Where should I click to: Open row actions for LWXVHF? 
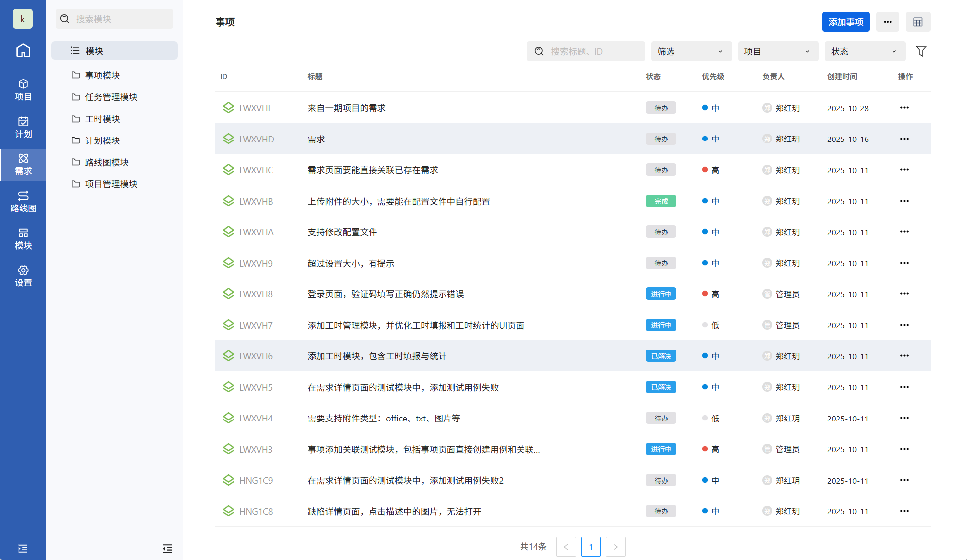click(904, 108)
